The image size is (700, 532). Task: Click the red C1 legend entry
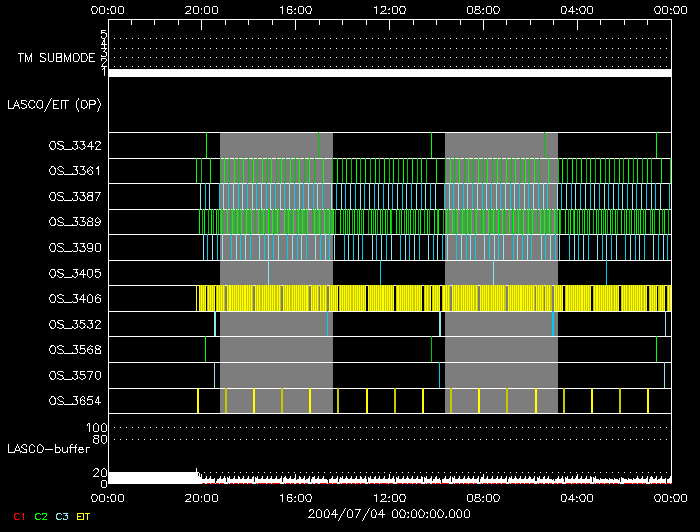coord(18,515)
